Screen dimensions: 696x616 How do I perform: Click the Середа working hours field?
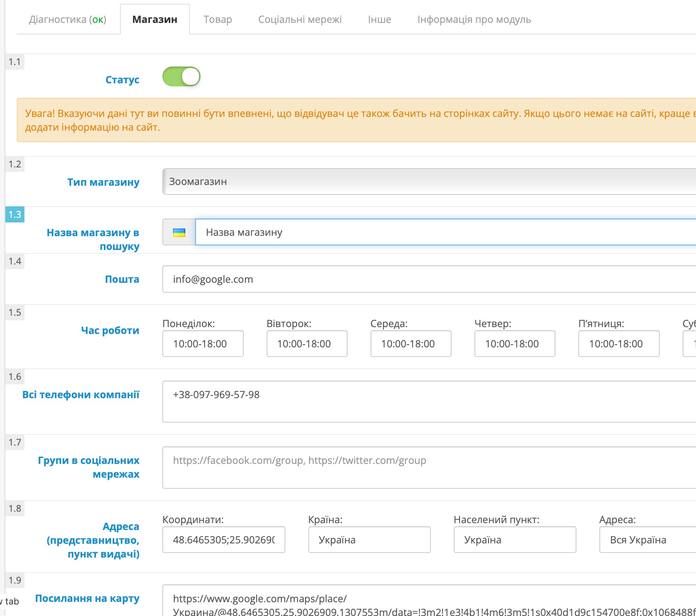click(x=411, y=344)
